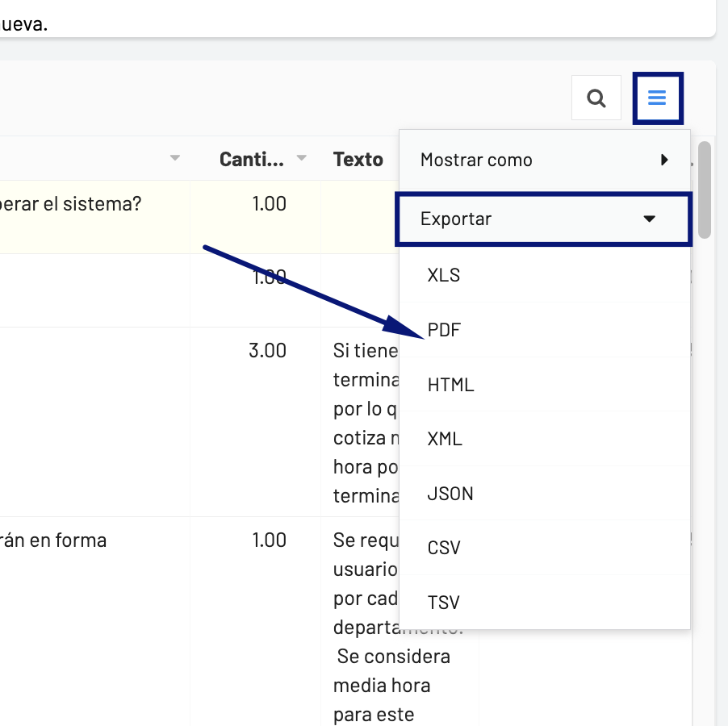Pick JSON export option
Viewport: 728px width, 726px height.
tap(450, 494)
